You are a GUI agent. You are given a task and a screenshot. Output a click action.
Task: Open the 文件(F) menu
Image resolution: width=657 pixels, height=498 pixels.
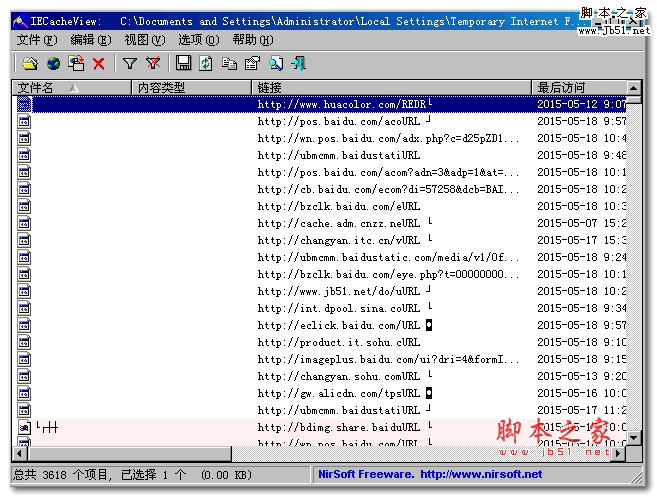[x=37, y=40]
